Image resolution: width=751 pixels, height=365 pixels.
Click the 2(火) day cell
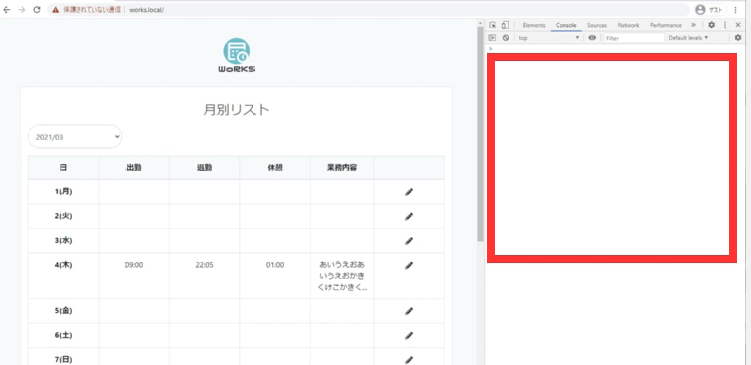tap(63, 217)
